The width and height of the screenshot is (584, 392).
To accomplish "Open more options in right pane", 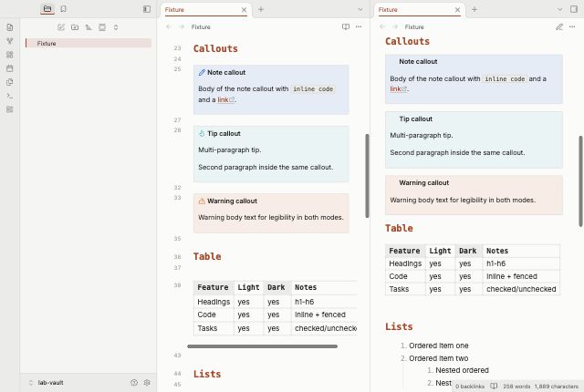I will pos(572,26).
